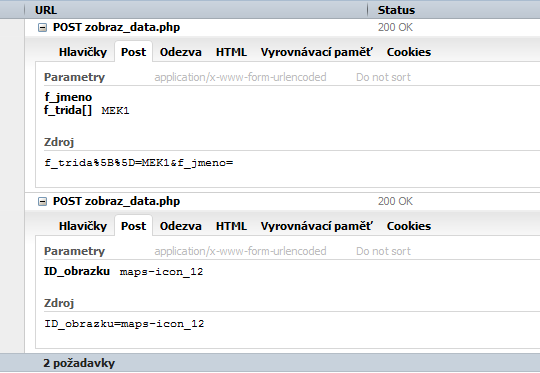This screenshot has height=373, width=540.
Task: Open Cookies tab in first request
Action: [x=409, y=52]
